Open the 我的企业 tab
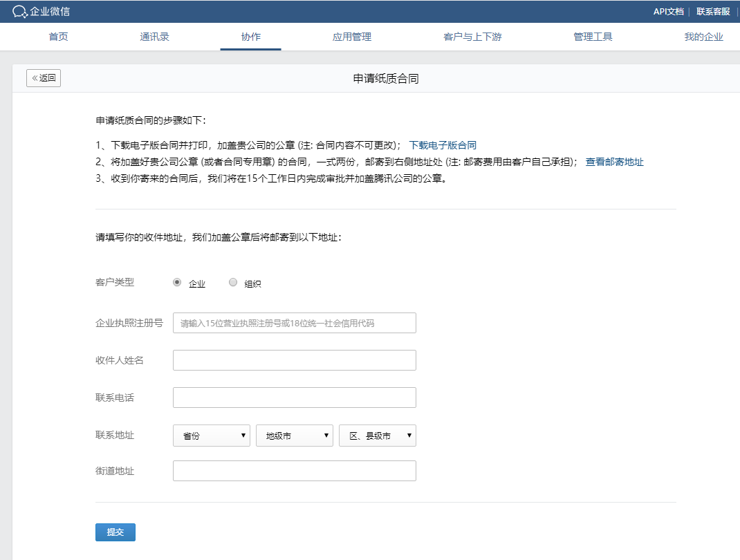The height and width of the screenshot is (560, 740). (703, 37)
